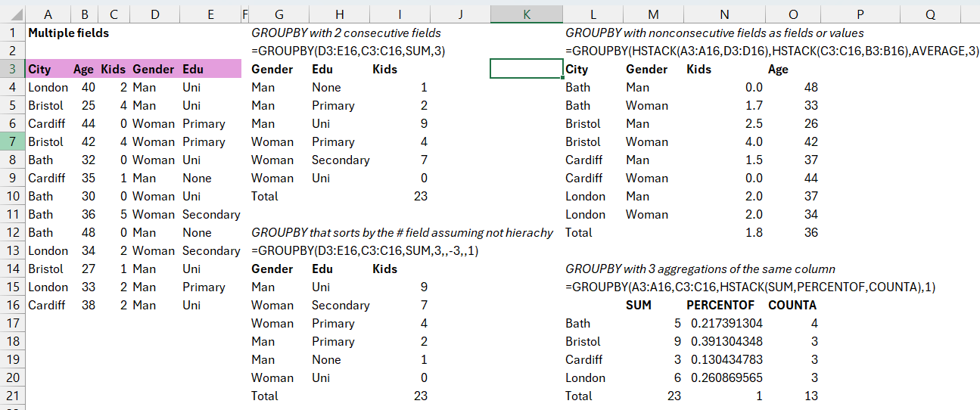Select the narrow column F header
The image size is (980, 410).
[244, 14]
